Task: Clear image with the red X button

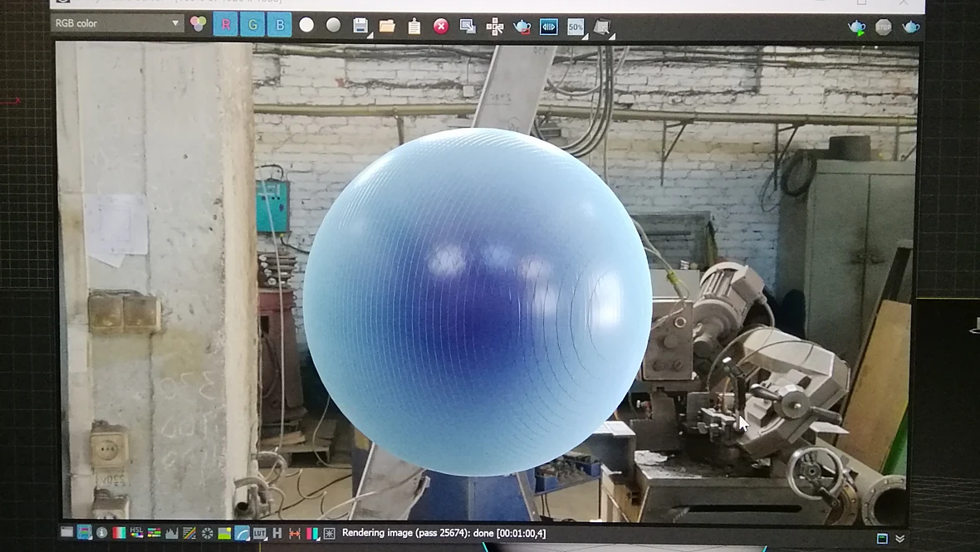Action: pos(441,27)
